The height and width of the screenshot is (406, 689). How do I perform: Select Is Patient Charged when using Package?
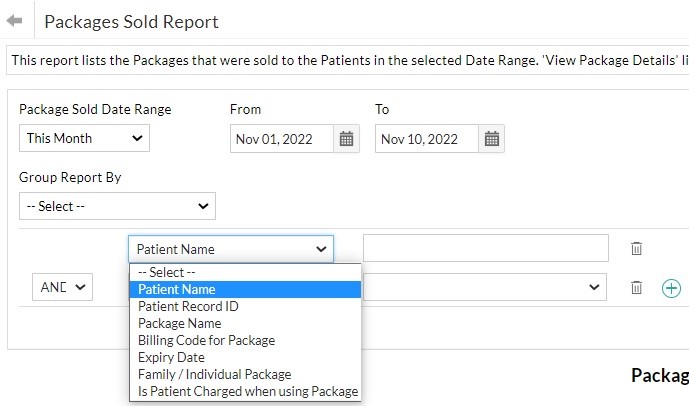[245, 391]
